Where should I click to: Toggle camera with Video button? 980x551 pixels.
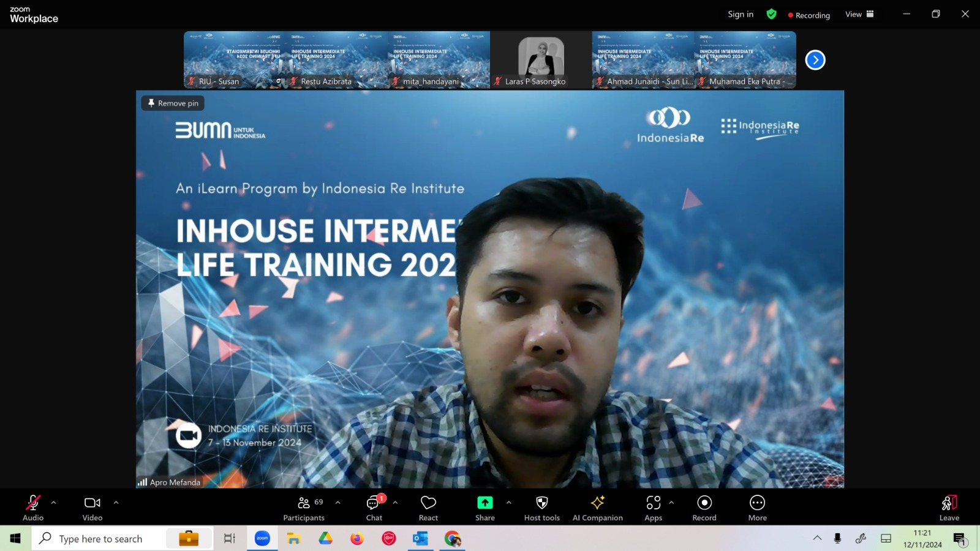[92, 508]
